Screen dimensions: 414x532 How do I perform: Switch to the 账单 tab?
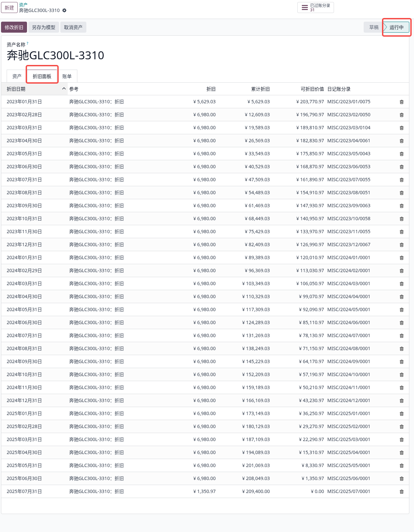tap(67, 76)
